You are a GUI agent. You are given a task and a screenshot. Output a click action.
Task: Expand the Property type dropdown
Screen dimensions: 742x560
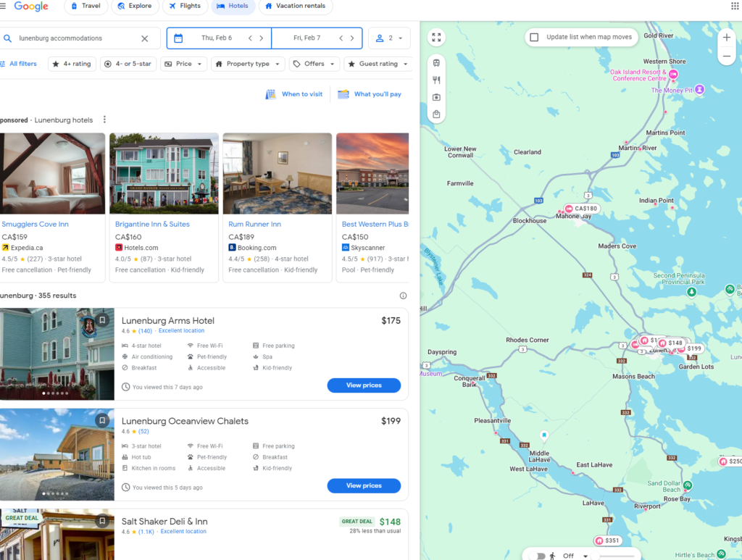[x=248, y=64]
